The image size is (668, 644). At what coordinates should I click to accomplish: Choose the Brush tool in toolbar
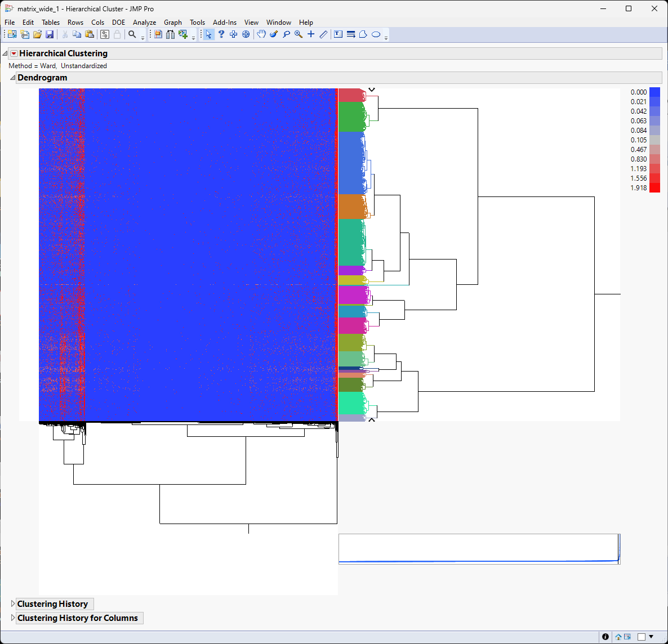pos(274,34)
